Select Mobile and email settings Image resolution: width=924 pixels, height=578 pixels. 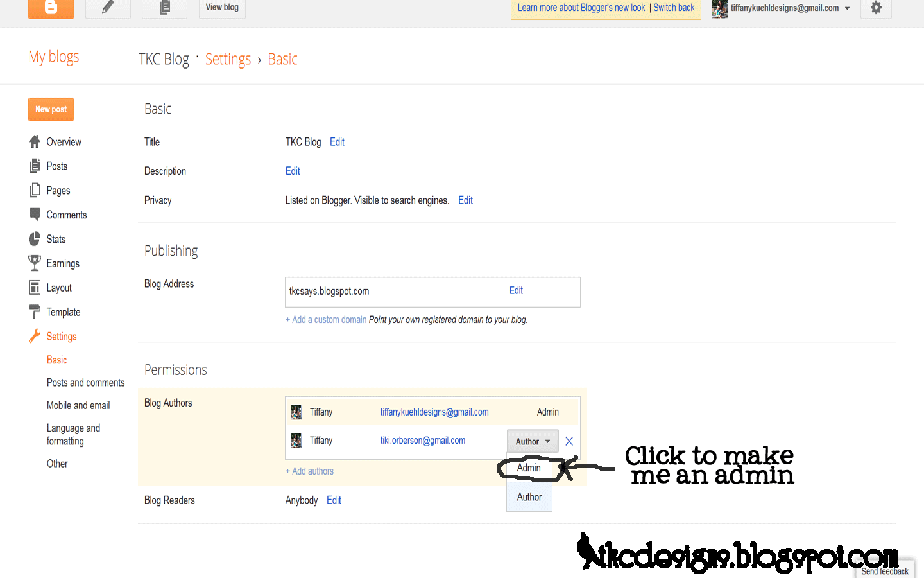78,405
